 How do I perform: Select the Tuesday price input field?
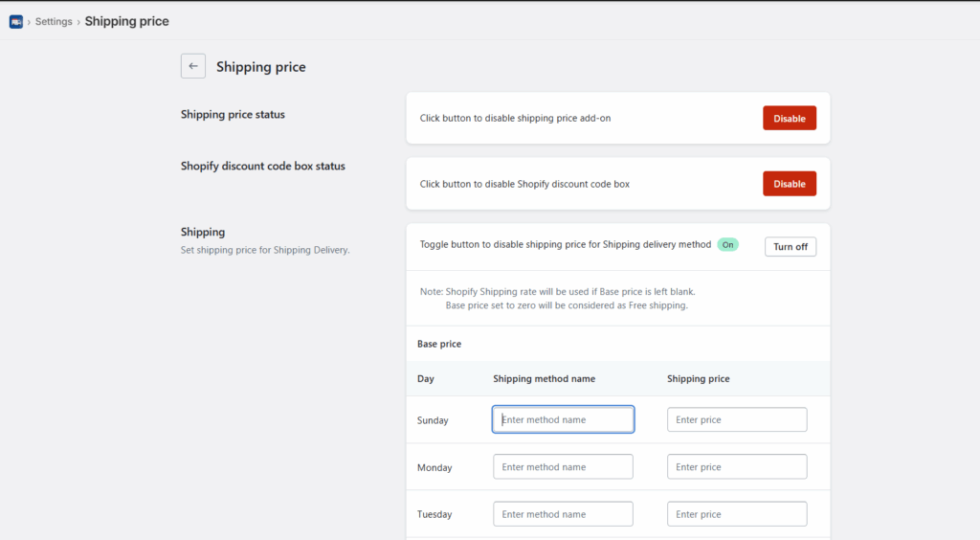736,514
